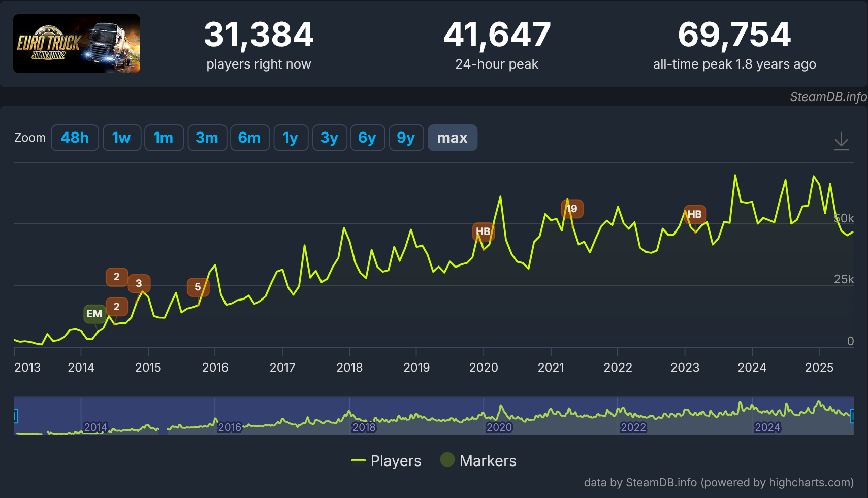This screenshot has width=868, height=498.
Task: Click the HB marker near 2020
Action: (483, 231)
